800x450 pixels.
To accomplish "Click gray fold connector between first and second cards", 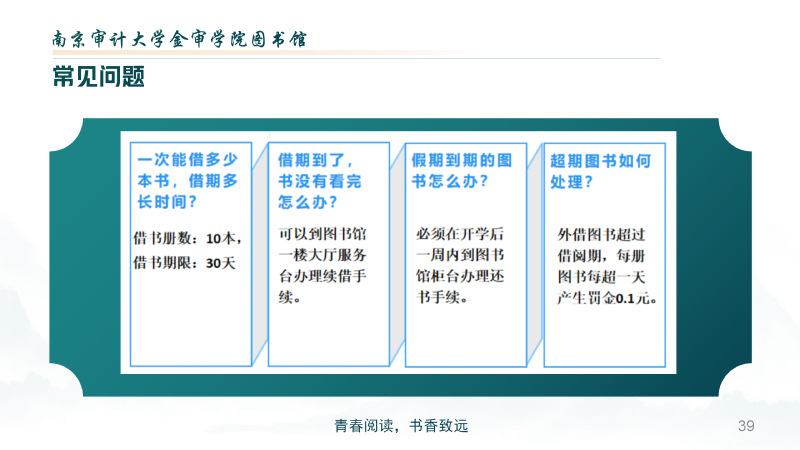I will [x=260, y=250].
